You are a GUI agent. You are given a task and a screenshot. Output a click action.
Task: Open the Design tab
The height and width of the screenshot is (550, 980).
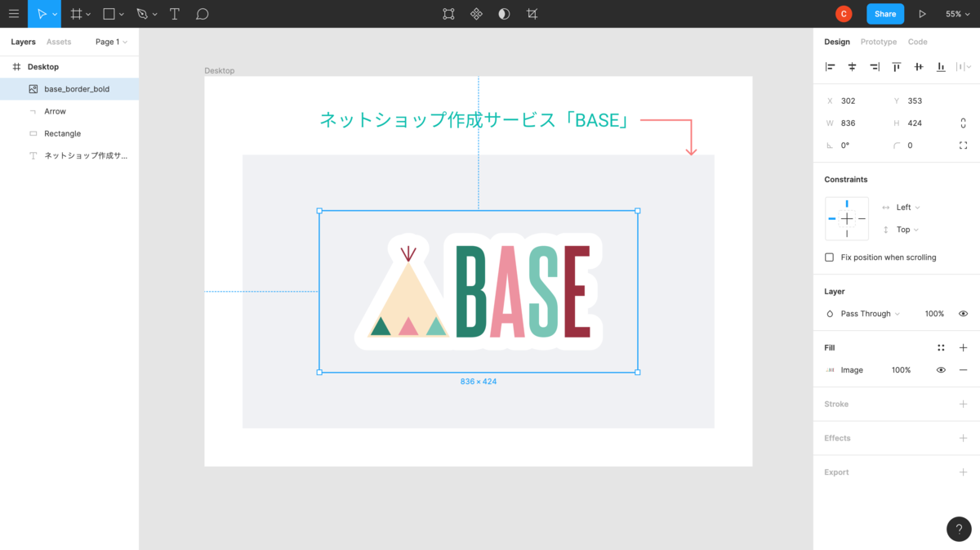click(837, 42)
